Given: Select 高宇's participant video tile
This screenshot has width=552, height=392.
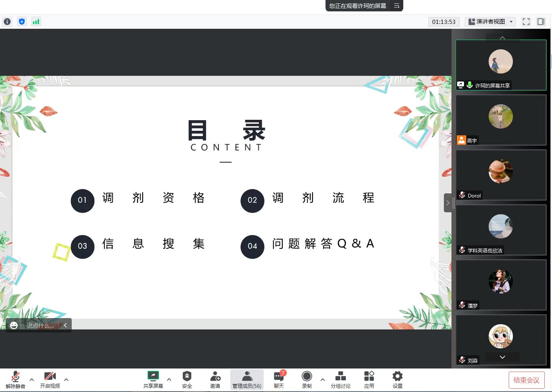Looking at the screenshot, I should click(501, 120).
